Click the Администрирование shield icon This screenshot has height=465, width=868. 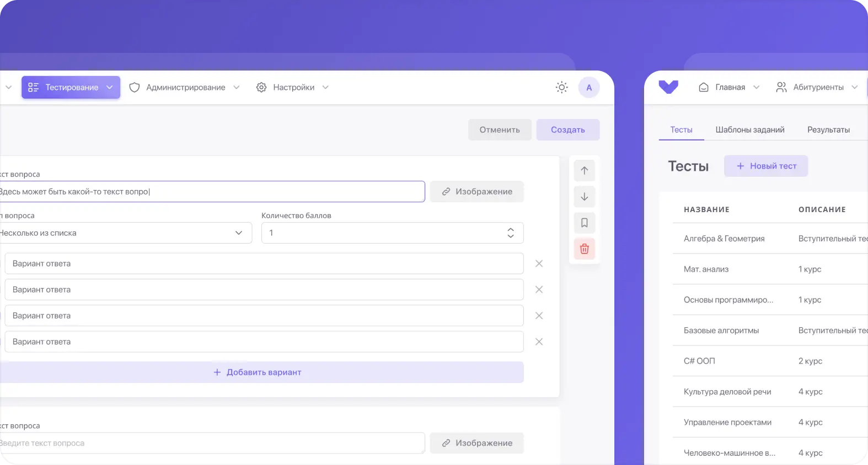pyautogui.click(x=135, y=87)
